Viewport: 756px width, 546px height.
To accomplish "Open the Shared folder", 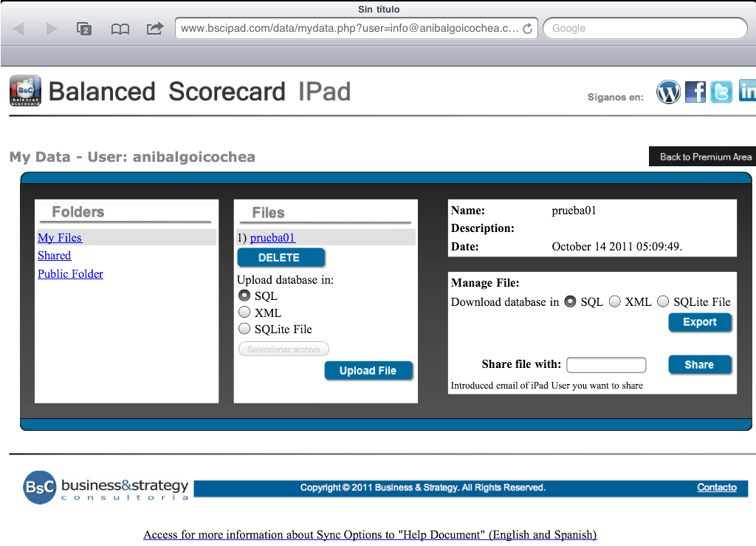I will (55, 256).
